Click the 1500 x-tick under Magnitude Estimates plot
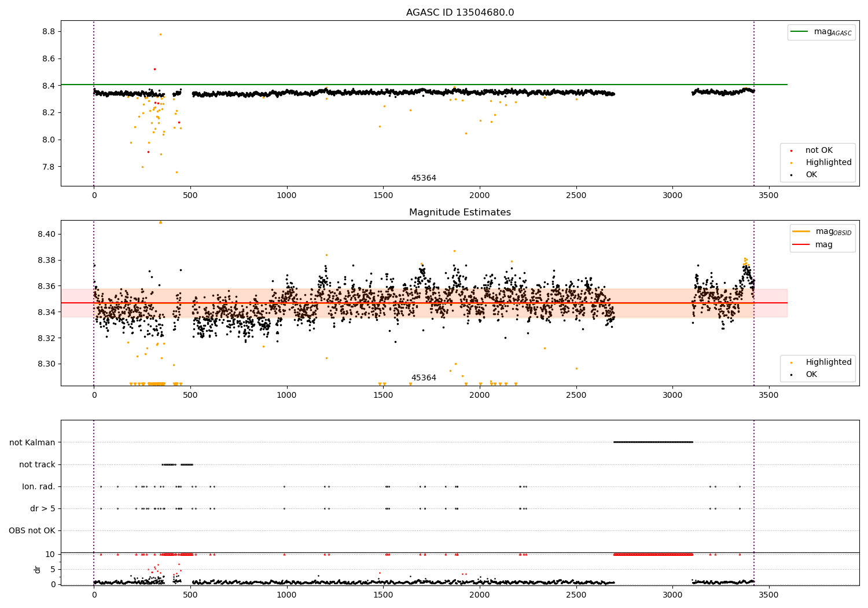The height and width of the screenshot is (608, 868). (383, 395)
